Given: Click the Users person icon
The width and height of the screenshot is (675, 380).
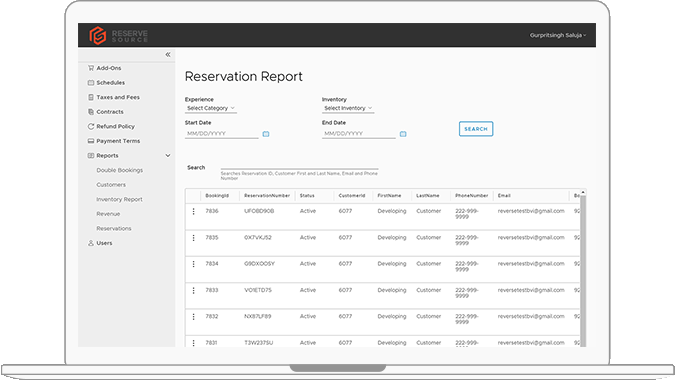Looking at the screenshot, I should pos(91,243).
